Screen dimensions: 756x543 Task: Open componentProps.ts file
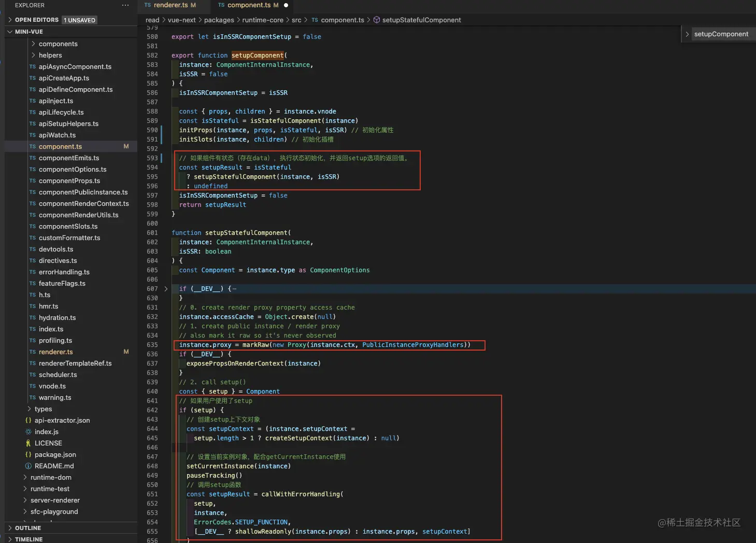point(69,181)
